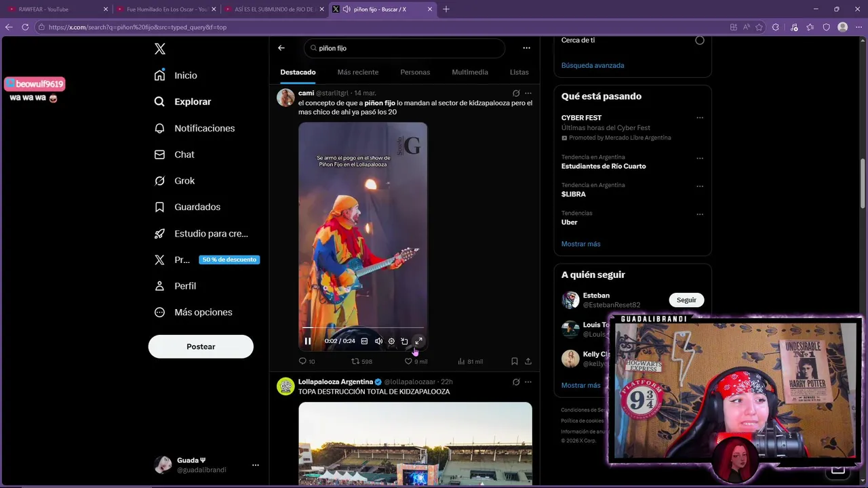Open the Lollapalooza post image

415,444
